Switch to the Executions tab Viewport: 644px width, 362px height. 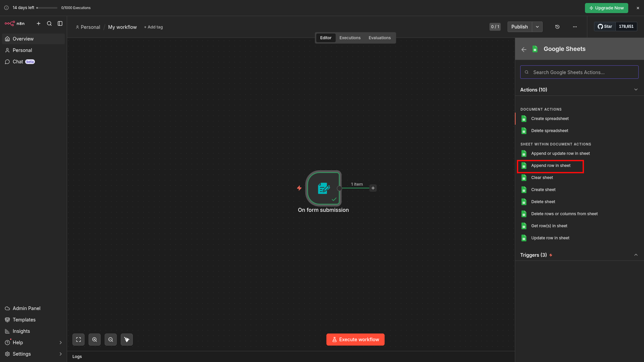(350, 38)
